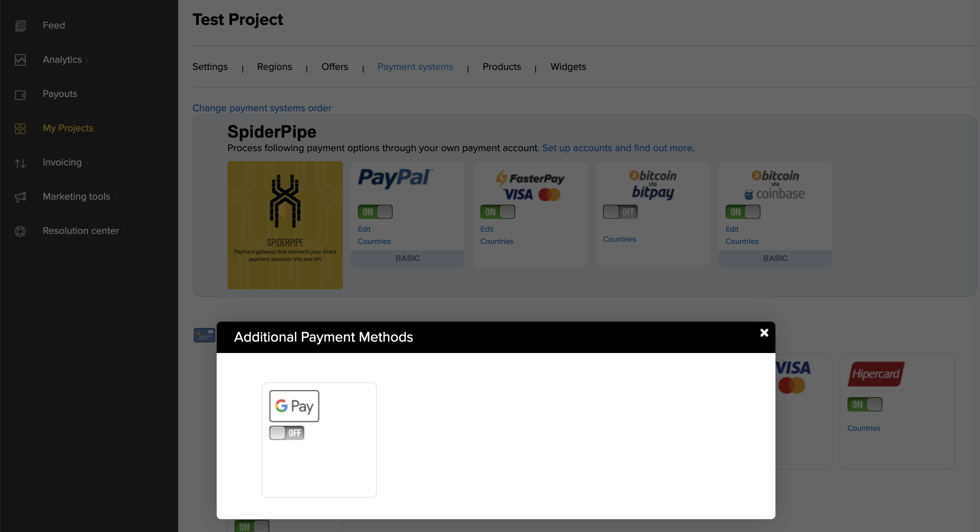Click the Resolution center lifebuoy icon
The image size is (980, 532).
tap(20, 231)
